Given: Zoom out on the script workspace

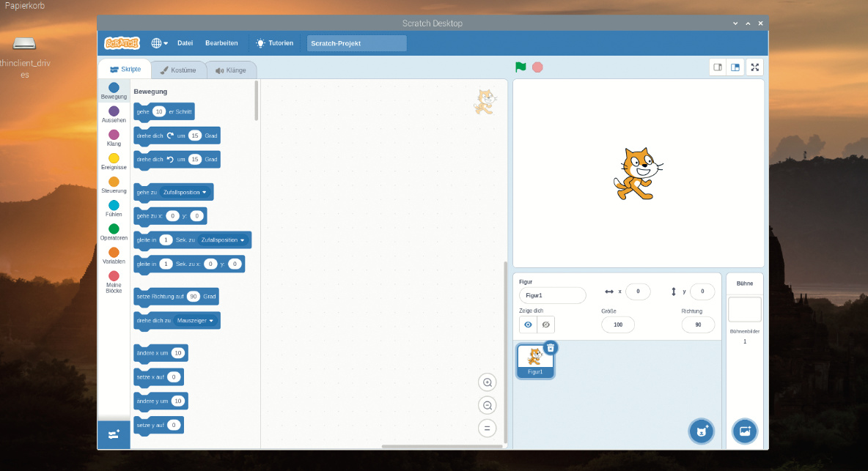Looking at the screenshot, I should (x=487, y=405).
